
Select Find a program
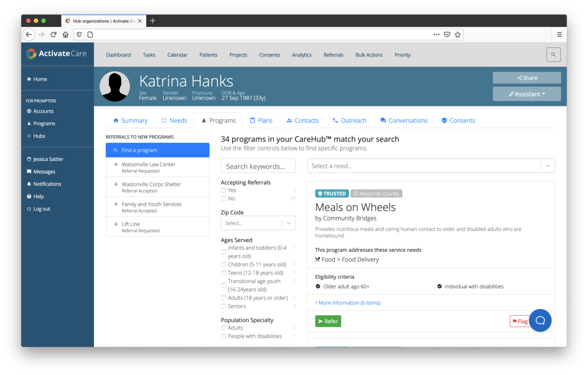pyautogui.click(x=157, y=150)
